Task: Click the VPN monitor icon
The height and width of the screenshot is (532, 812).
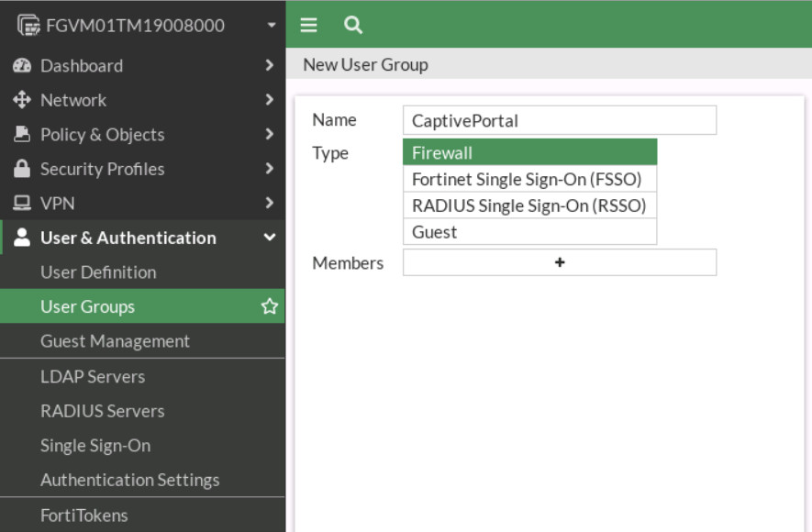Action: pyautogui.click(x=21, y=203)
